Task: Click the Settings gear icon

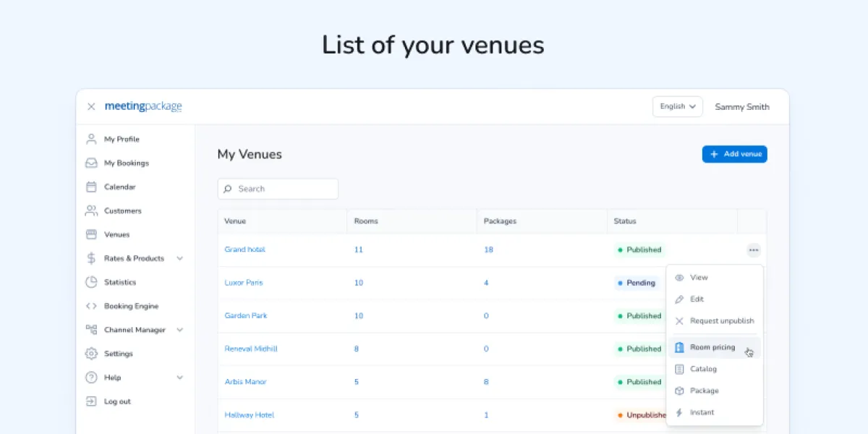Action: coord(91,354)
